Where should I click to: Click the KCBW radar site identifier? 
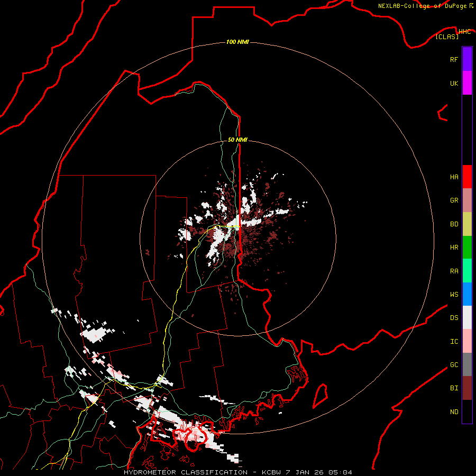tap(271, 472)
